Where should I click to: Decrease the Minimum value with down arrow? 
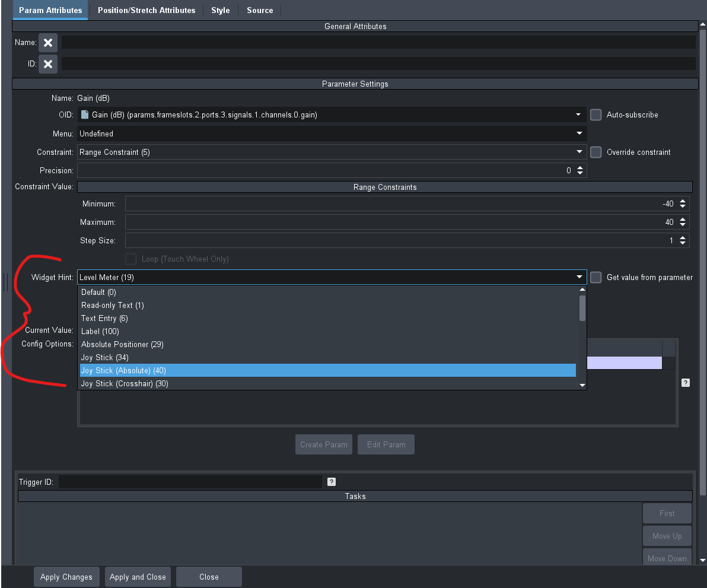[x=683, y=206]
